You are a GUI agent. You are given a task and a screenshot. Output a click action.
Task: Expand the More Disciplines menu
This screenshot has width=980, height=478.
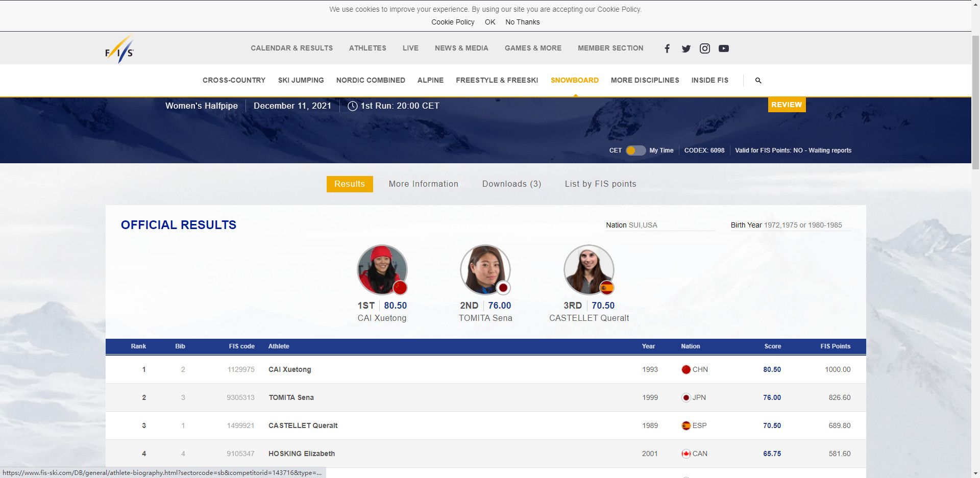pyautogui.click(x=645, y=80)
